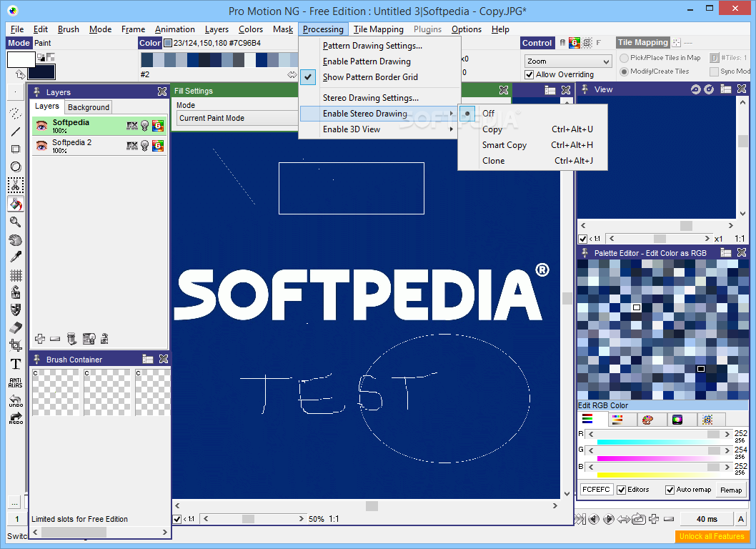
Task: Toggle Allow Overriding checkbox
Action: 529,75
